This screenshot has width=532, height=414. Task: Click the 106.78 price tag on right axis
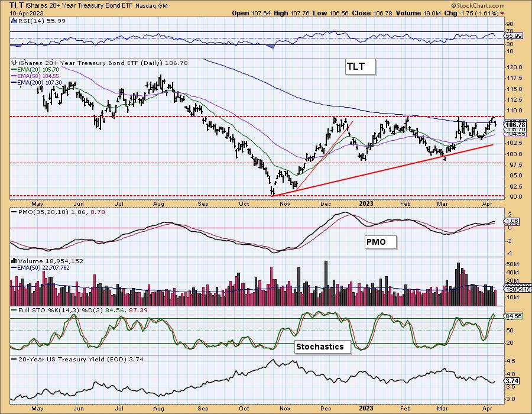[515, 125]
